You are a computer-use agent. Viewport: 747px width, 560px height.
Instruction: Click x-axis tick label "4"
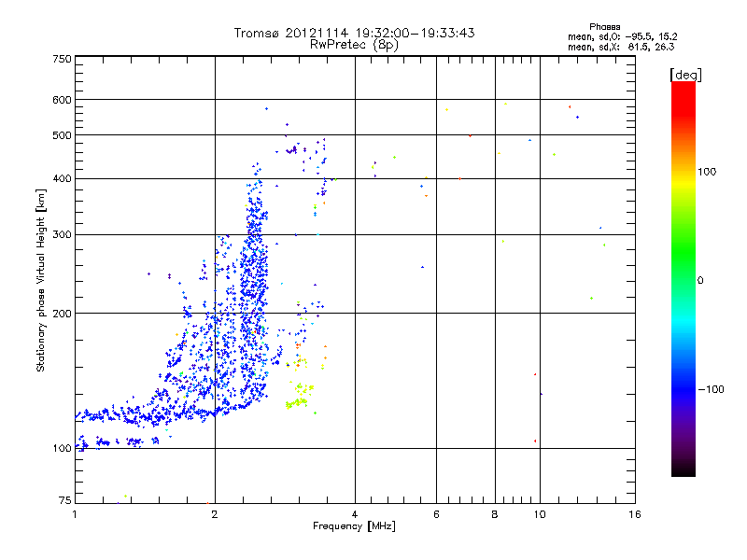click(x=355, y=514)
